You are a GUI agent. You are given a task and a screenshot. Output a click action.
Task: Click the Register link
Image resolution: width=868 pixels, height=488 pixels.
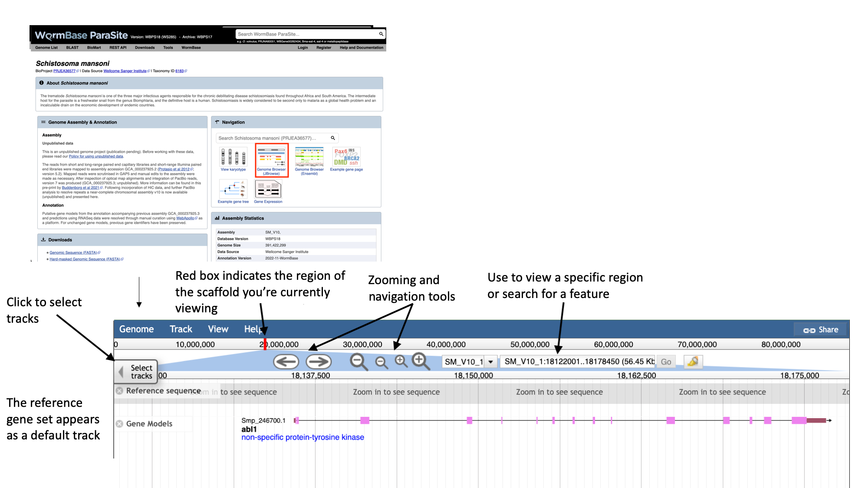[324, 48]
